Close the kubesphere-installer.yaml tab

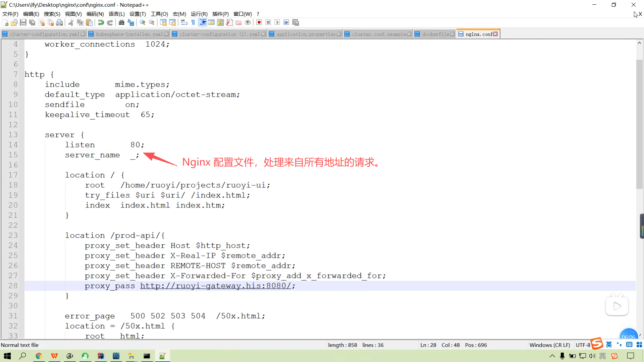[x=166, y=34]
